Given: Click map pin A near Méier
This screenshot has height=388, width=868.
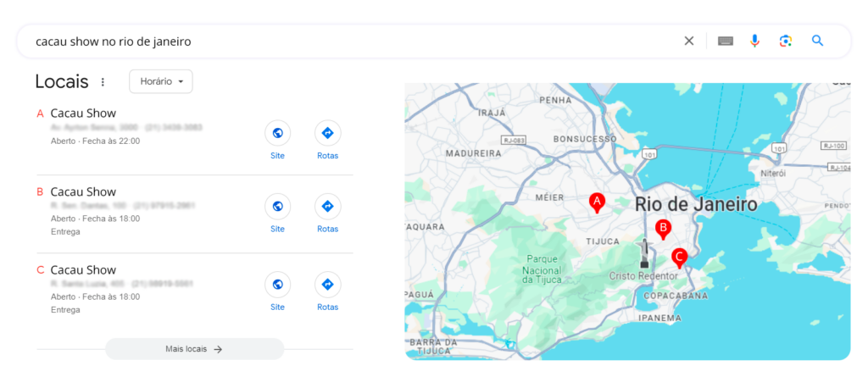Looking at the screenshot, I should tap(597, 202).
